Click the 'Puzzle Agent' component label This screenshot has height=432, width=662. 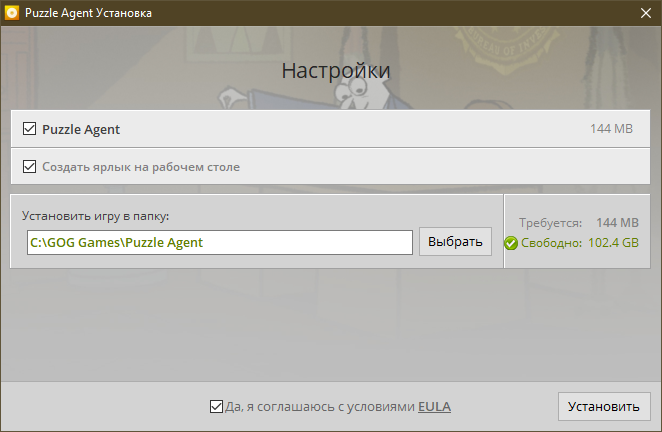pyautogui.click(x=81, y=129)
